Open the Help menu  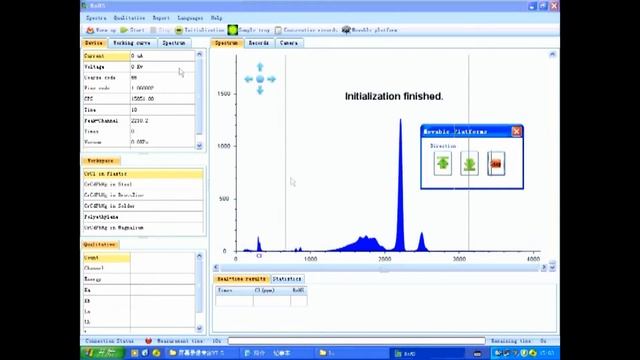(x=216, y=18)
